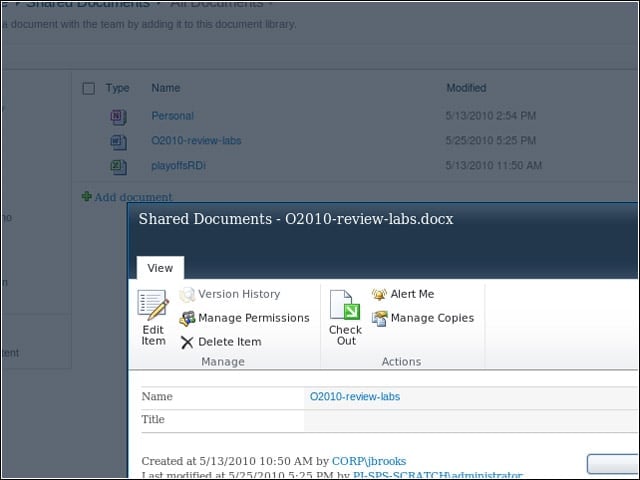Viewport: 640px width, 480px height.
Task: Click Excel icon beside playoffsRDi
Action: pyautogui.click(x=118, y=167)
